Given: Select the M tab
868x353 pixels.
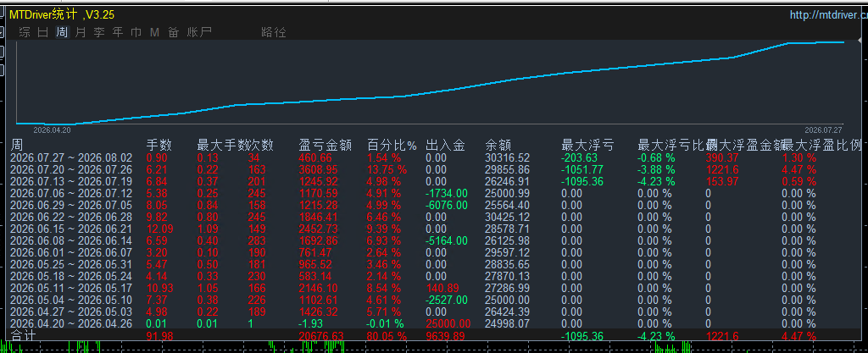Looking at the screenshot, I should 154,32.
